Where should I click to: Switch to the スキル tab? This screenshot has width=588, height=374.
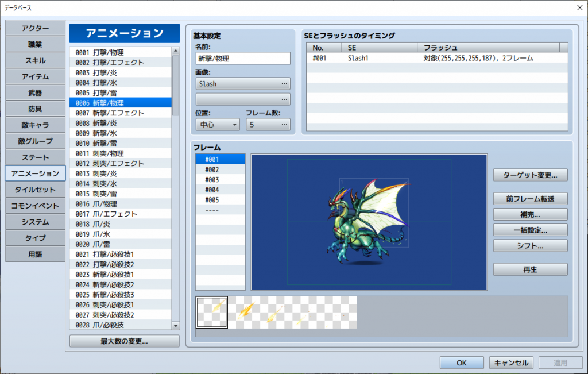[x=36, y=60]
